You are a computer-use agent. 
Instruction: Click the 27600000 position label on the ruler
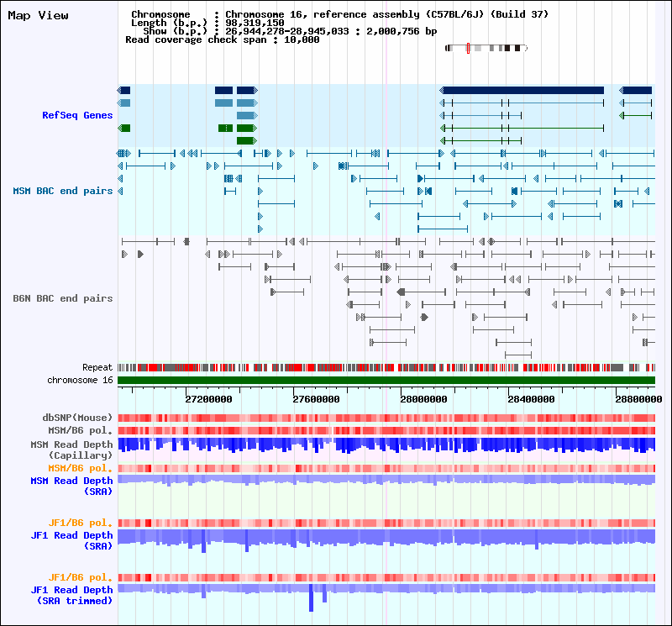pos(317,399)
